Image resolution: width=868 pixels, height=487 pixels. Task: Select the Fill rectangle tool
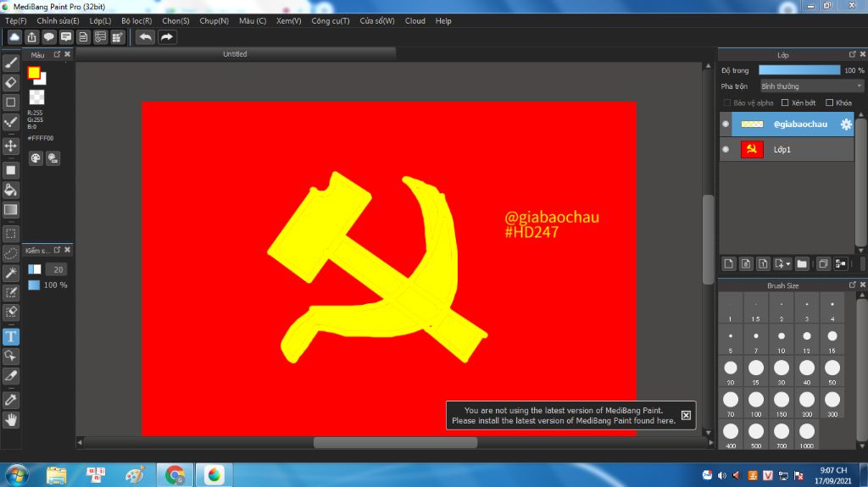10,170
